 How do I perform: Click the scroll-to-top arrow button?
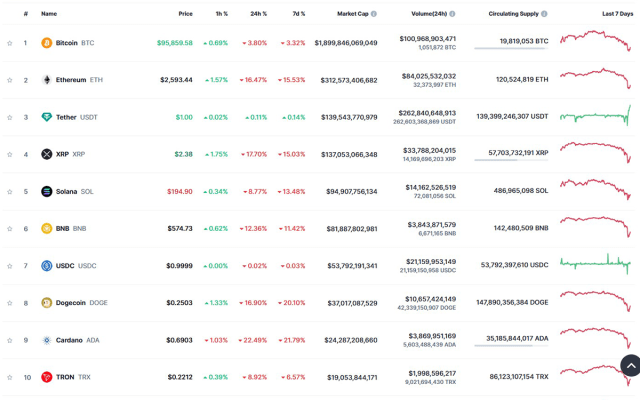click(630, 366)
